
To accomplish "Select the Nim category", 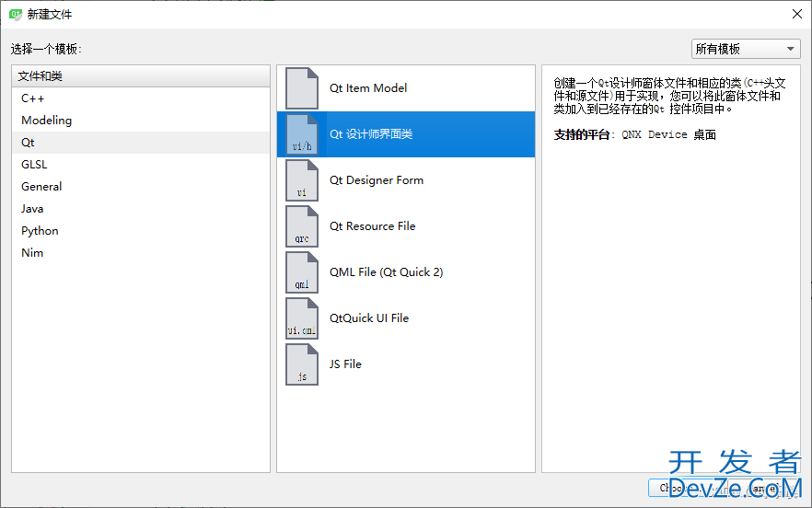I will pos(140,253).
